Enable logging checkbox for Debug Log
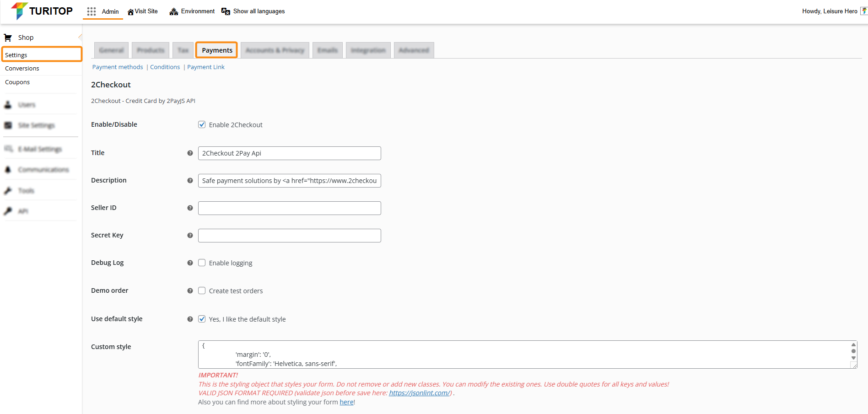The height and width of the screenshot is (414, 868). [x=202, y=263]
